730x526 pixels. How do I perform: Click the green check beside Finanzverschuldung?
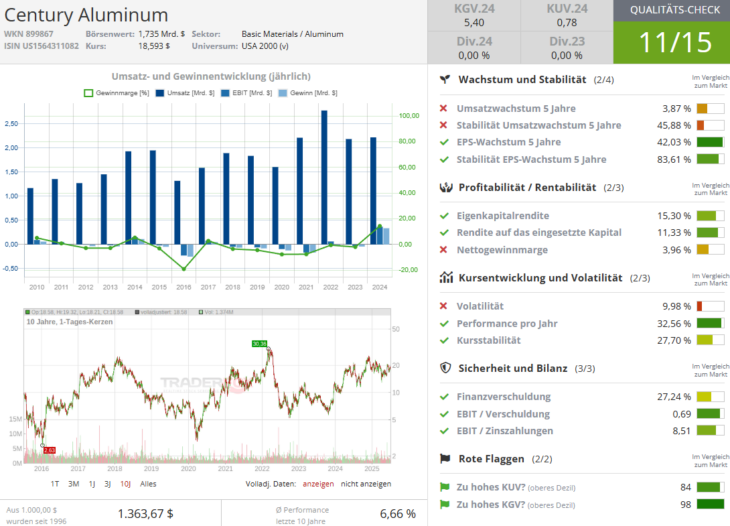pyautogui.click(x=444, y=397)
